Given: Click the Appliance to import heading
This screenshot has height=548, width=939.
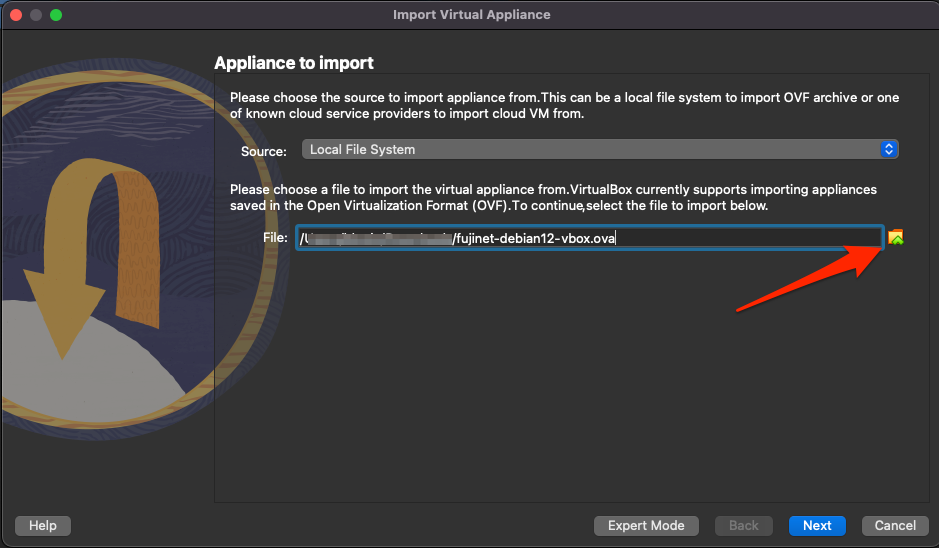Looking at the screenshot, I should click(294, 63).
